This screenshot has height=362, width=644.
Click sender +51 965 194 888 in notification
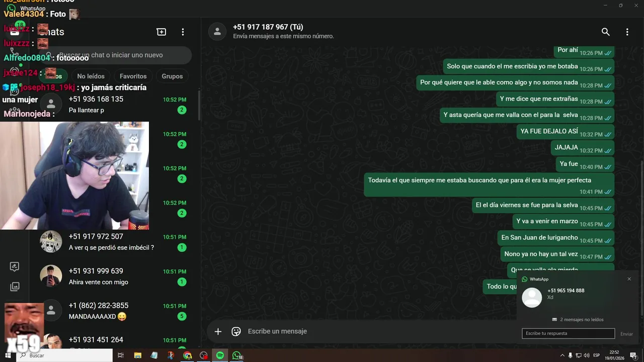point(566,291)
